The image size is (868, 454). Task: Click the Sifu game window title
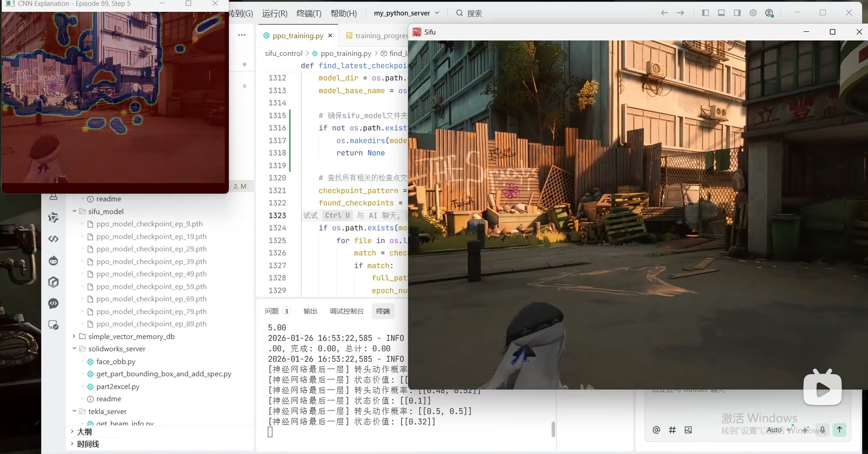click(430, 32)
